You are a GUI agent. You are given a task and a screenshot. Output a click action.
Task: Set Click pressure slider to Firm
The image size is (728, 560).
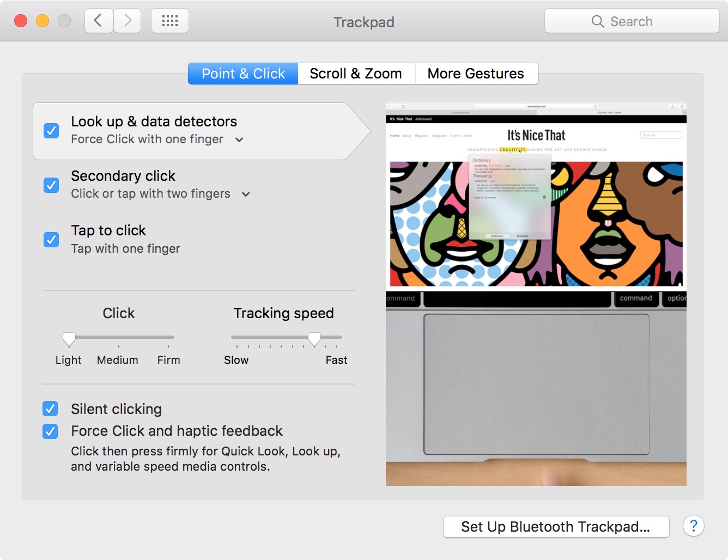point(168,338)
